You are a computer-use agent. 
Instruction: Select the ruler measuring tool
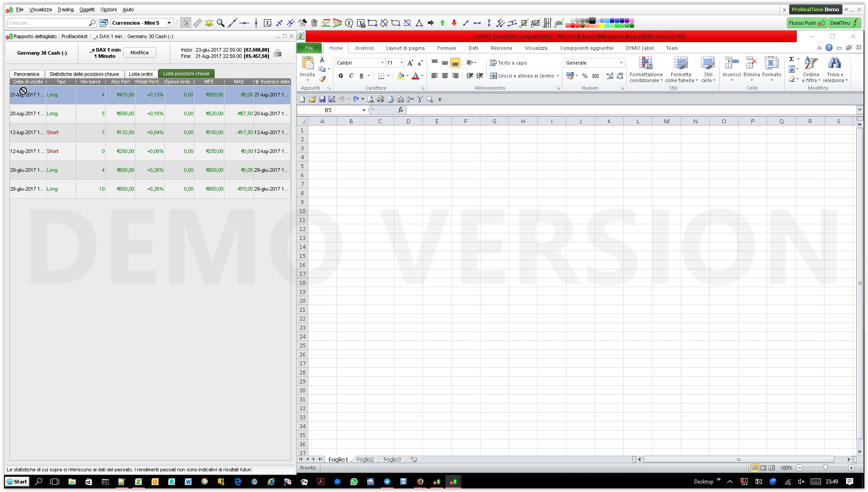197,23
